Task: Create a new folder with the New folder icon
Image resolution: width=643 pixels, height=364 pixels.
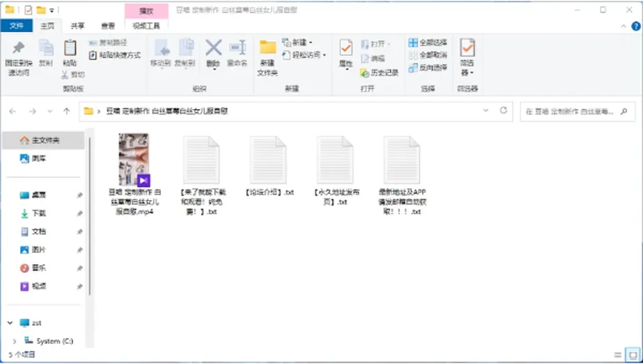Action: click(268, 48)
